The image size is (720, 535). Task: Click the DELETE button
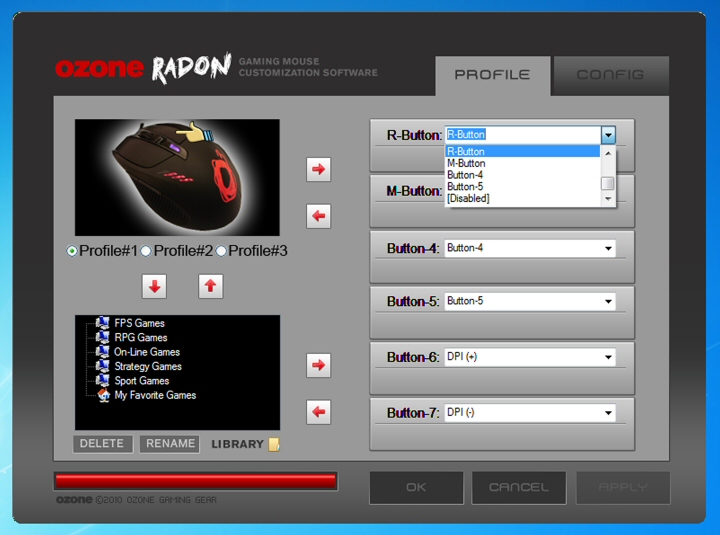pos(102,444)
